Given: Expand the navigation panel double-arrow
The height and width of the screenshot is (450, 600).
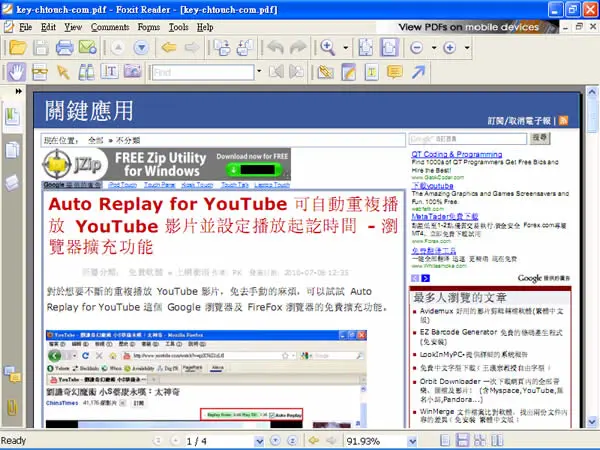Looking at the screenshot, I should (18, 91).
